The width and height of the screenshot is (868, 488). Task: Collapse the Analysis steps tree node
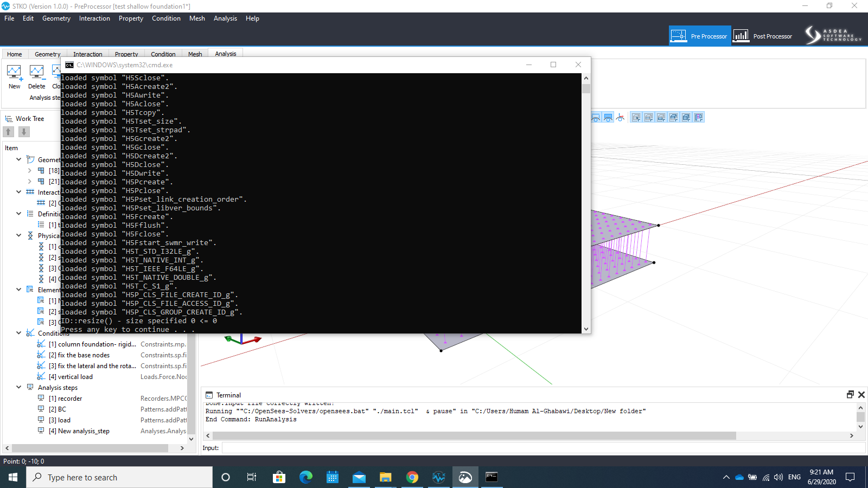point(18,387)
